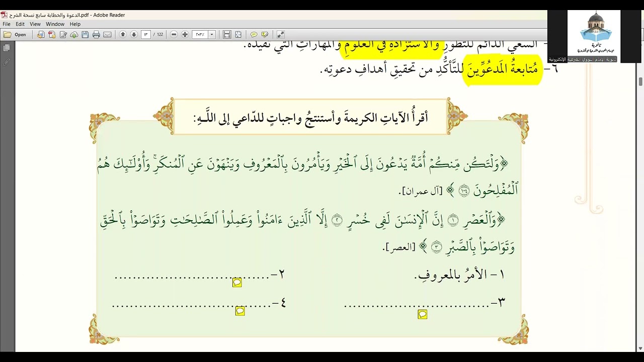Viewport: 644px width, 362px height.
Task: Click the surah reference [العصر]
Action: 399,247
